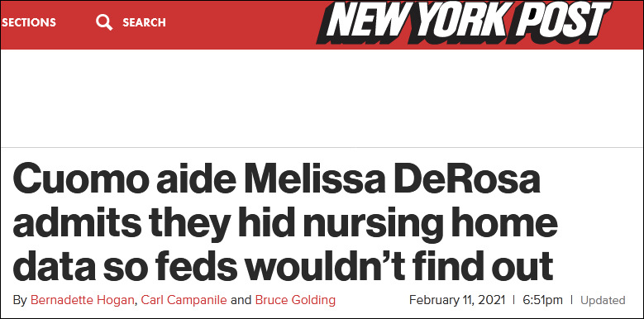Click the blank ad space below header
The height and width of the screenshot is (319, 644).
coord(322,98)
